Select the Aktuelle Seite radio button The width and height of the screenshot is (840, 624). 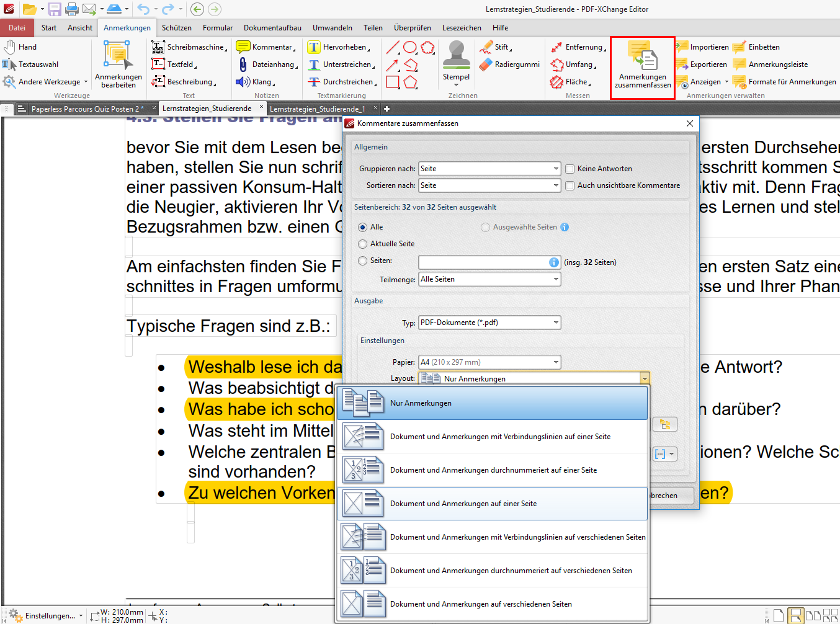click(363, 244)
